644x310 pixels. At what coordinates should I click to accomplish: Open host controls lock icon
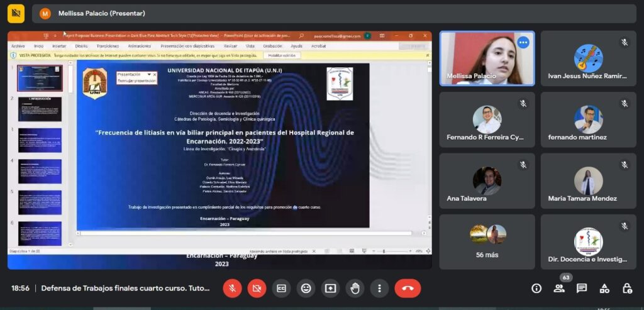point(627,288)
